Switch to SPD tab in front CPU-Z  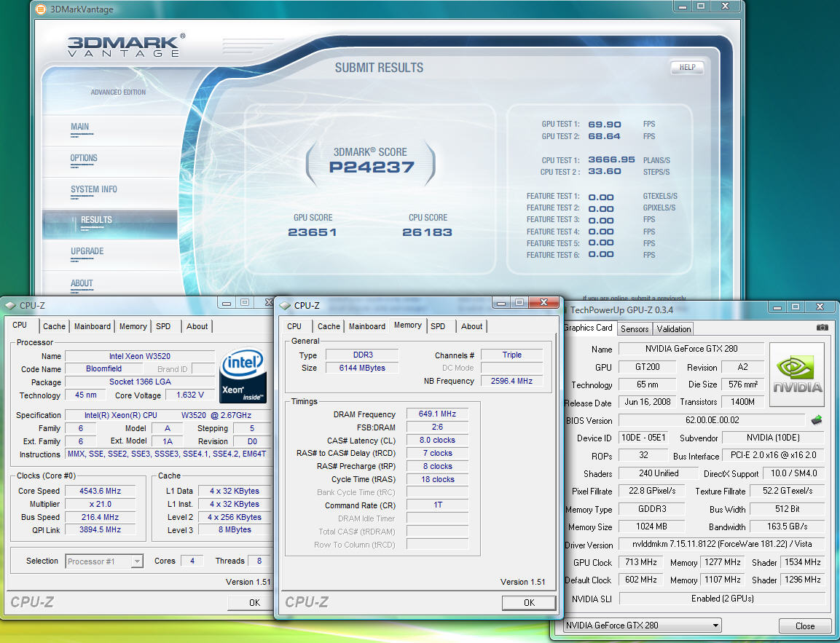(439, 326)
